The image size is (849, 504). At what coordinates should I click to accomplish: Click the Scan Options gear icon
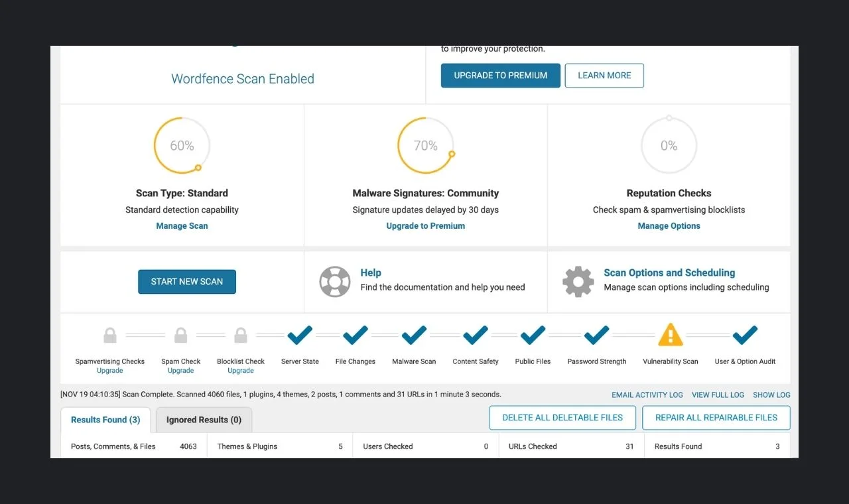(x=578, y=282)
